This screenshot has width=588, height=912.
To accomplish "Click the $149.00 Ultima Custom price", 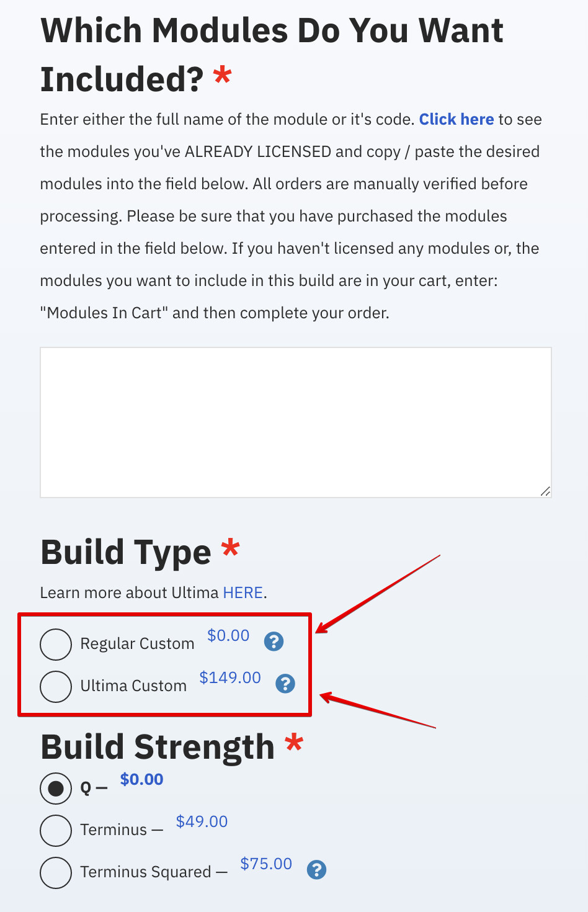I will [230, 677].
